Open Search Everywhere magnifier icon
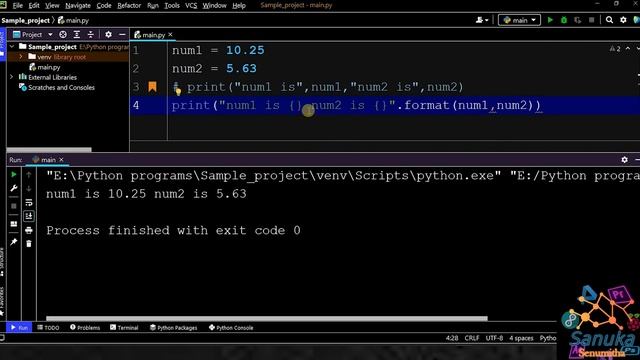Screen dimensions: 640x360 [x=609, y=20]
